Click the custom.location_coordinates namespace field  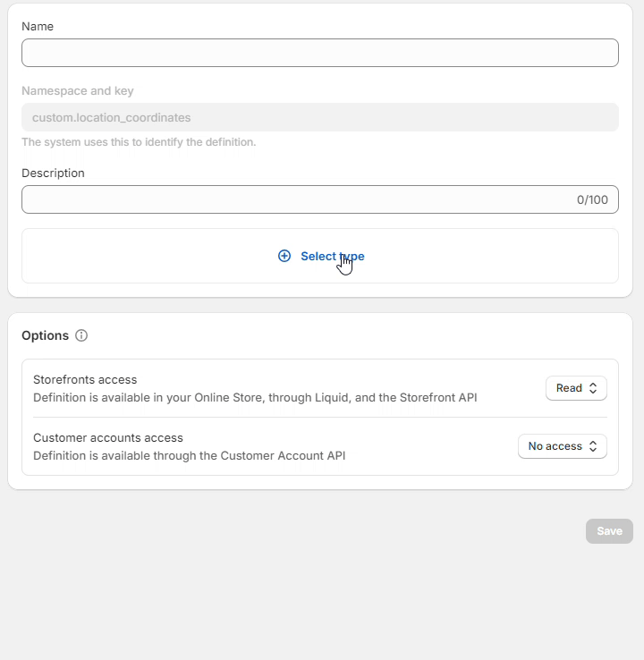tap(319, 117)
